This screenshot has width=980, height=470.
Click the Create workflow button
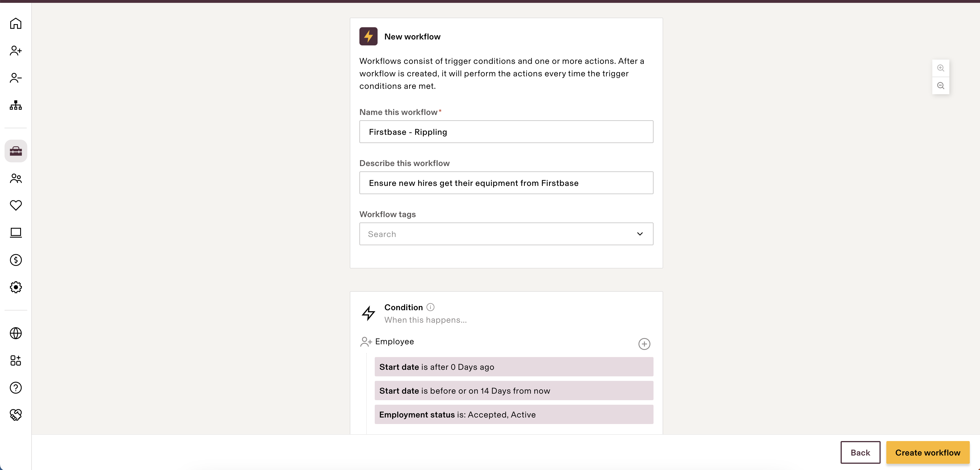click(927, 452)
